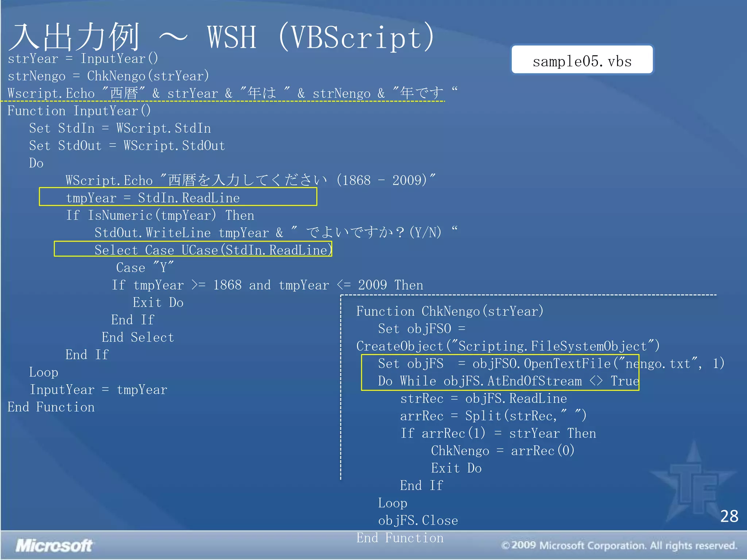The height and width of the screenshot is (560, 747).
Task: Click 'tmpYear = StdIn.ReadLine' line
Action: [x=153, y=198]
